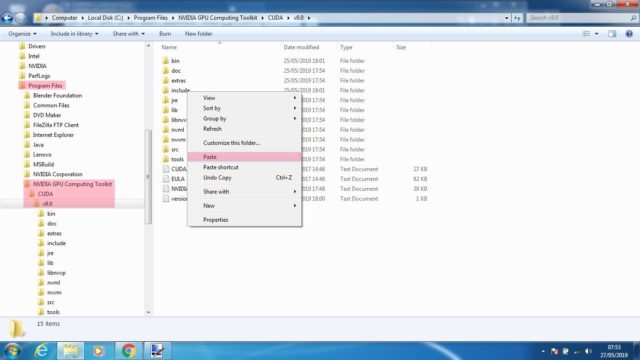Select Blender Foundation folder in tree

pyautogui.click(x=57, y=96)
